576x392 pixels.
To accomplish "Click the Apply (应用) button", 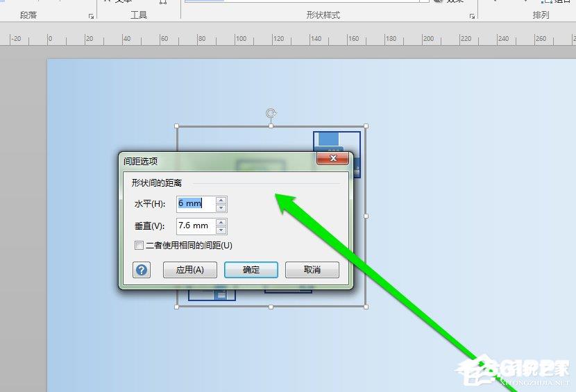I will point(190,270).
